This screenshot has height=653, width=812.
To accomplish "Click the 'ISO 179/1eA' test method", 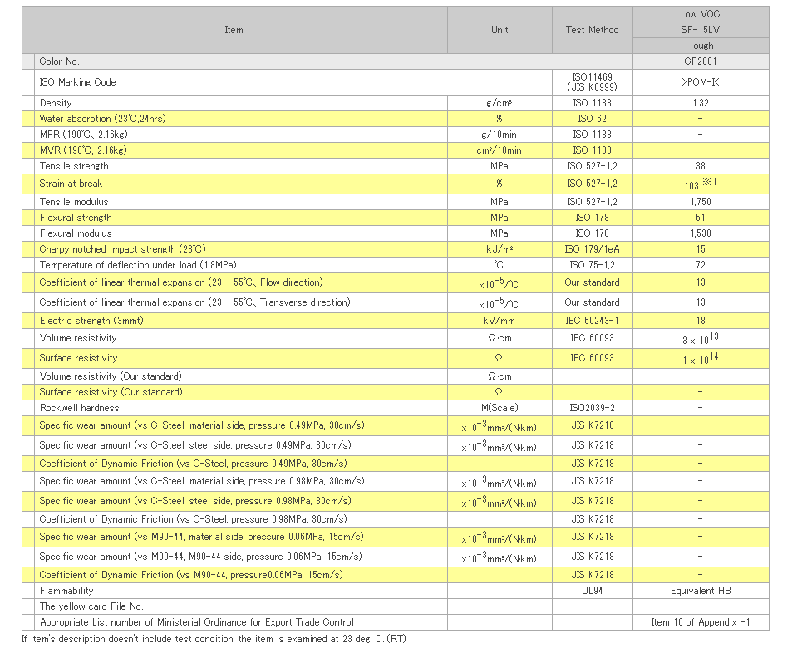I will pos(593,249).
